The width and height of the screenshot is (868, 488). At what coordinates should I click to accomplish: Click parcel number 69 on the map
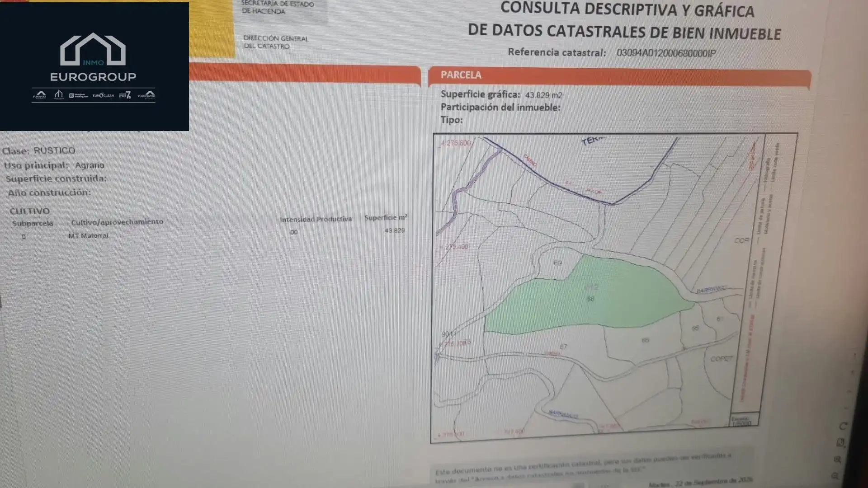click(557, 263)
